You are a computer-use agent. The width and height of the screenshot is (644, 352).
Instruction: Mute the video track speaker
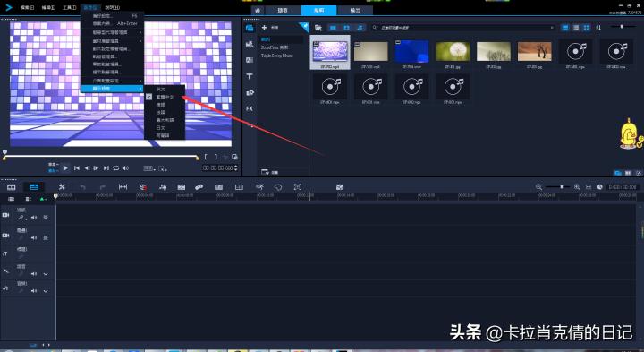click(34, 218)
